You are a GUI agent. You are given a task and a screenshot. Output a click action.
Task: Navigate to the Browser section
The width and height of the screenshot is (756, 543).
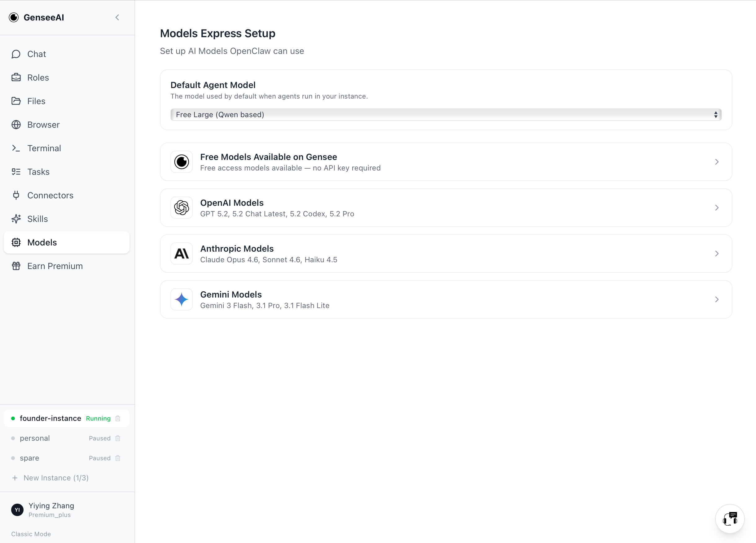coord(67,125)
